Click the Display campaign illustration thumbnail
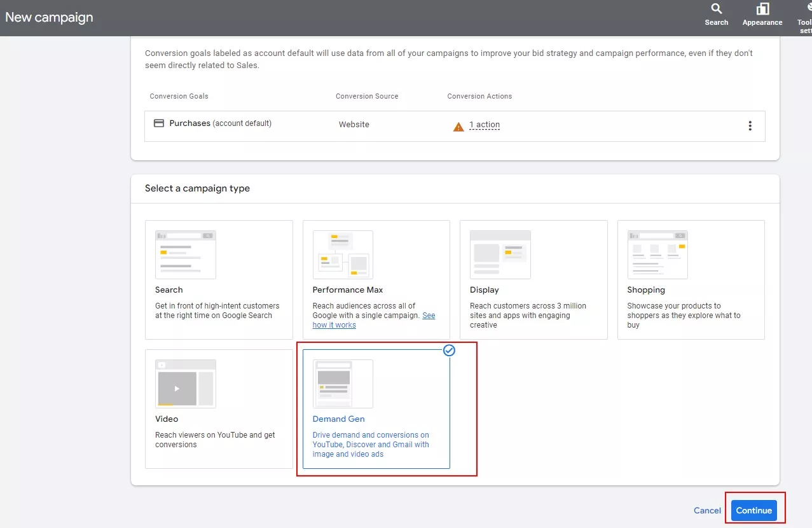 [x=500, y=254]
